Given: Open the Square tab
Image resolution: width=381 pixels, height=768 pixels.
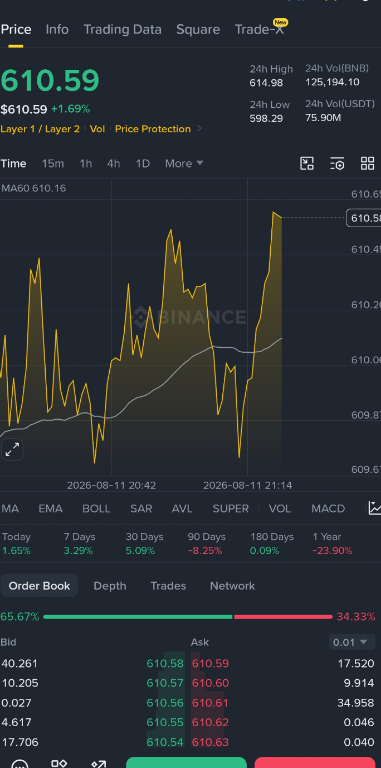Looking at the screenshot, I should tap(198, 29).
